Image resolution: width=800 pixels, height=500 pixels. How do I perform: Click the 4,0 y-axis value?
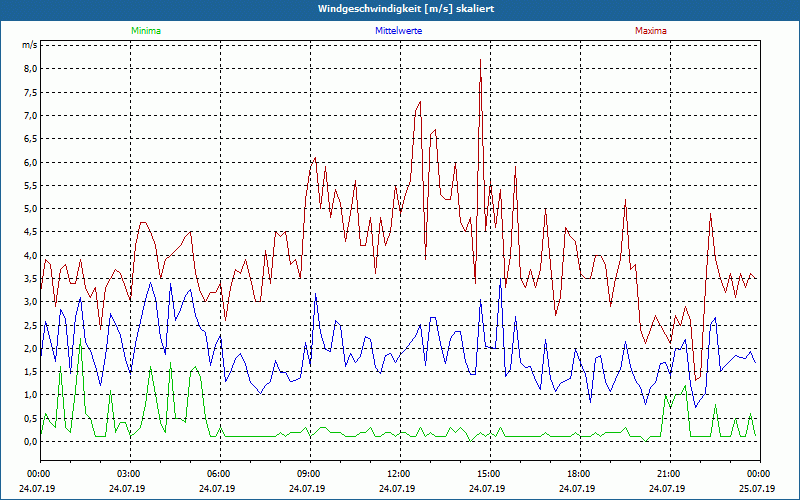pos(31,256)
